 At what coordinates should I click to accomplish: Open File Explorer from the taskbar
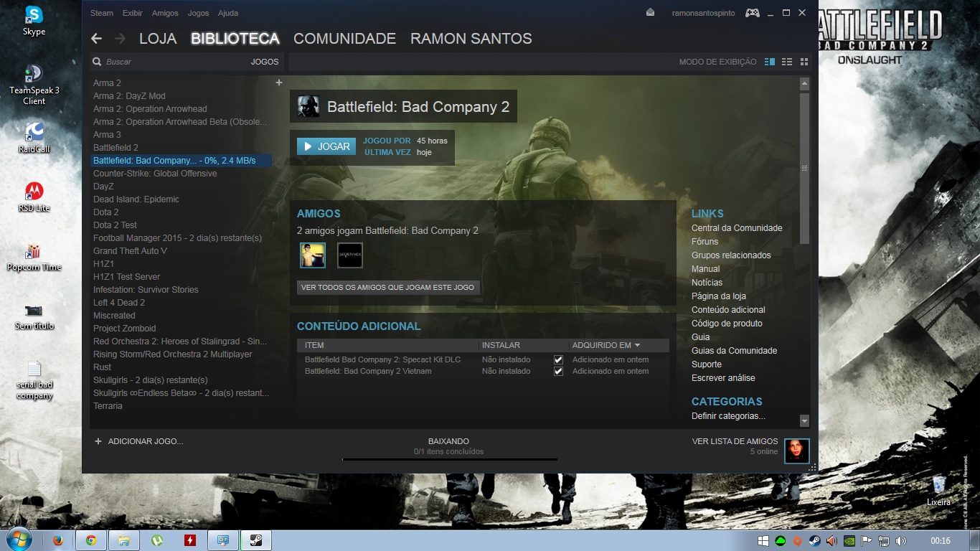pyautogui.click(x=124, y=540)
